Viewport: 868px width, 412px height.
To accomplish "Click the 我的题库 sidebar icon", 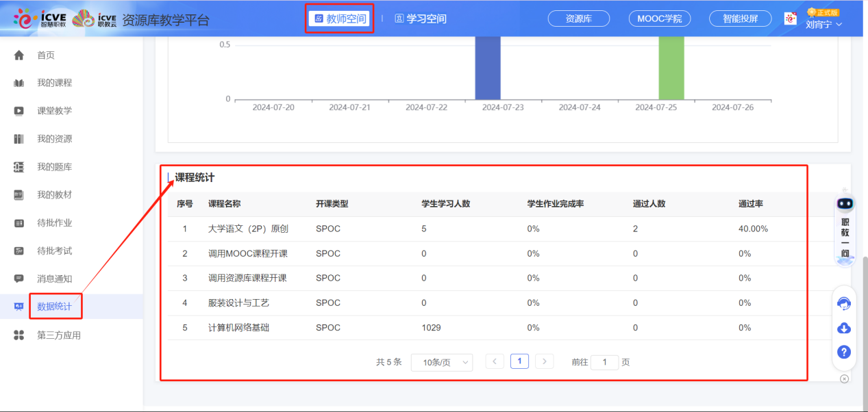I will pos(19,167).
